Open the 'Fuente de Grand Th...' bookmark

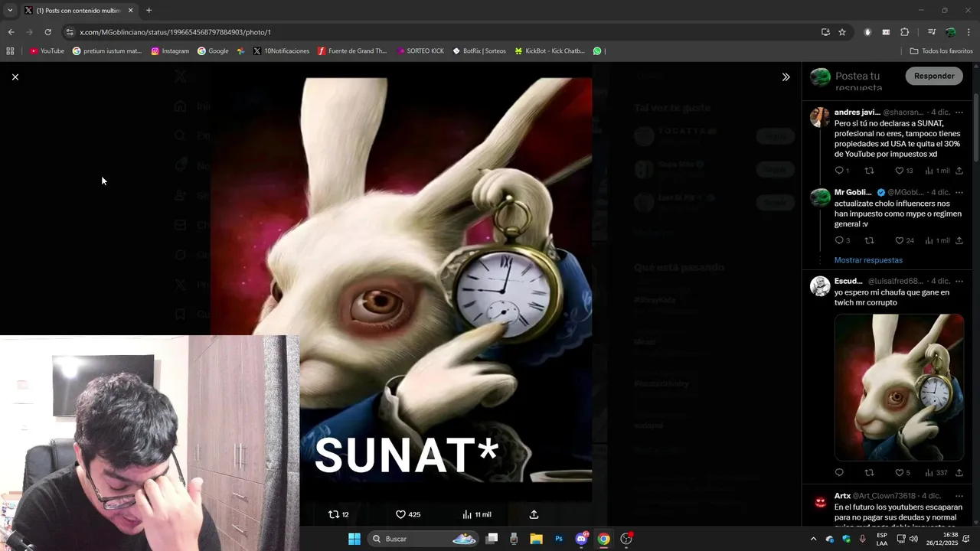click(352, 51)
